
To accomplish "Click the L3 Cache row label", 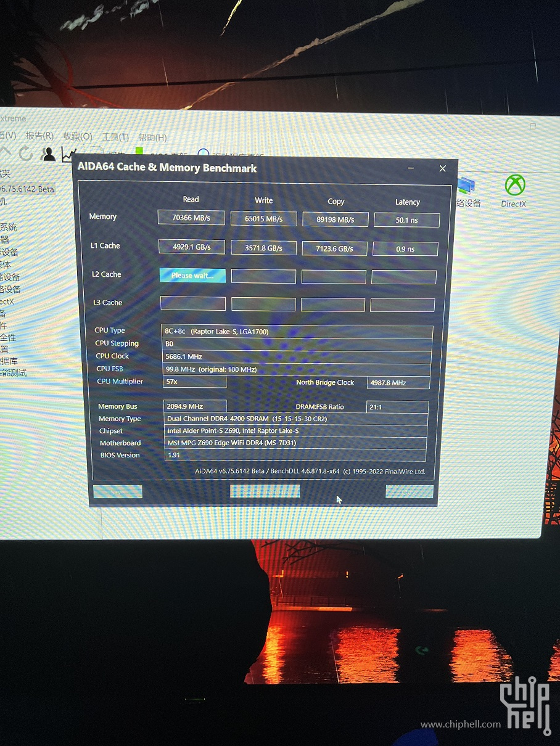I will coord(108,303).
